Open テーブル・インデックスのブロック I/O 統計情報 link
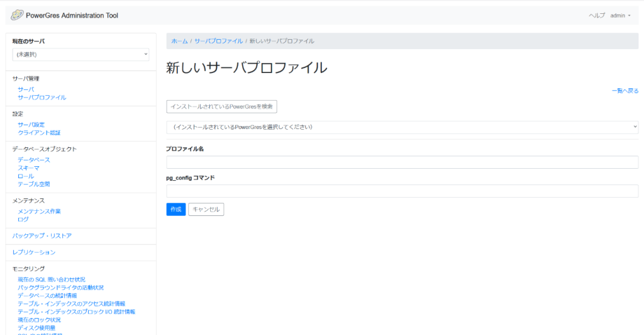 pyautogui.click(x=76, y=312)
